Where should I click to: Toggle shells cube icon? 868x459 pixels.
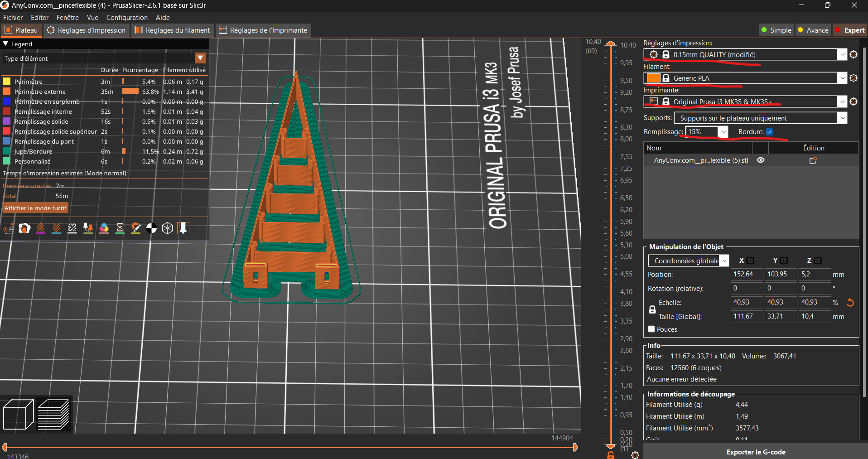point(168,228)
